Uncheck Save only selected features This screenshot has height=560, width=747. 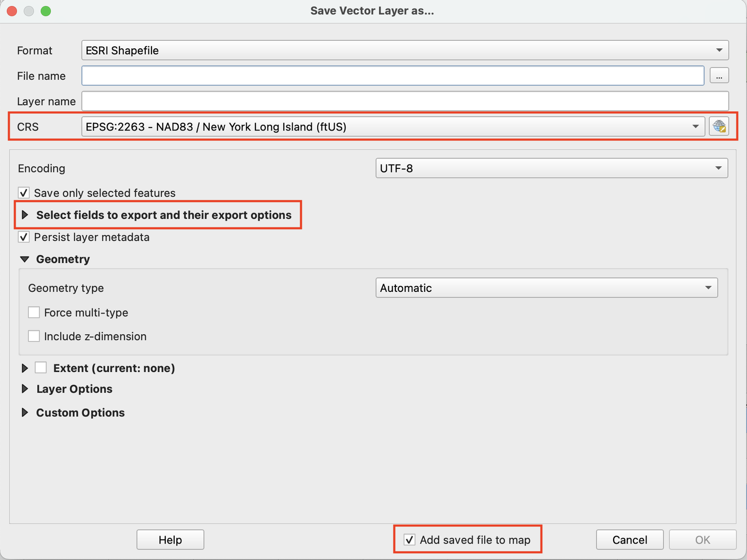(x=23, y=193)
